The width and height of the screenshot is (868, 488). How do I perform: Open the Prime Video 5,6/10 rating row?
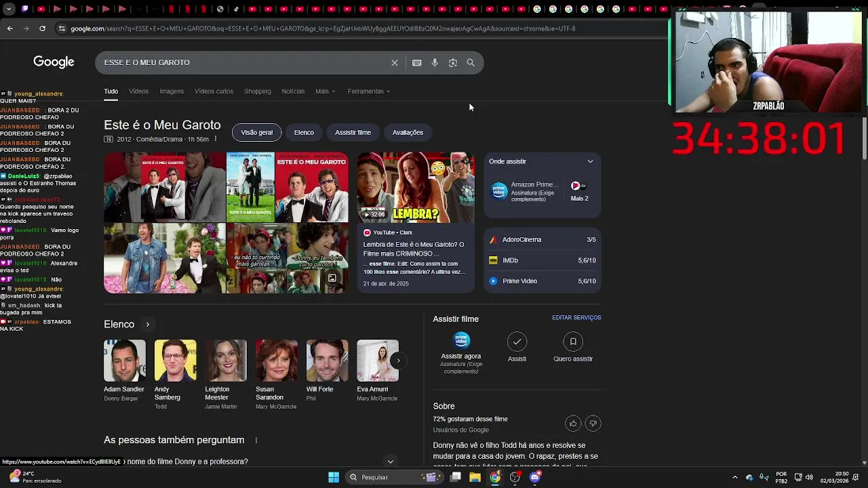[x=542, y=281]
